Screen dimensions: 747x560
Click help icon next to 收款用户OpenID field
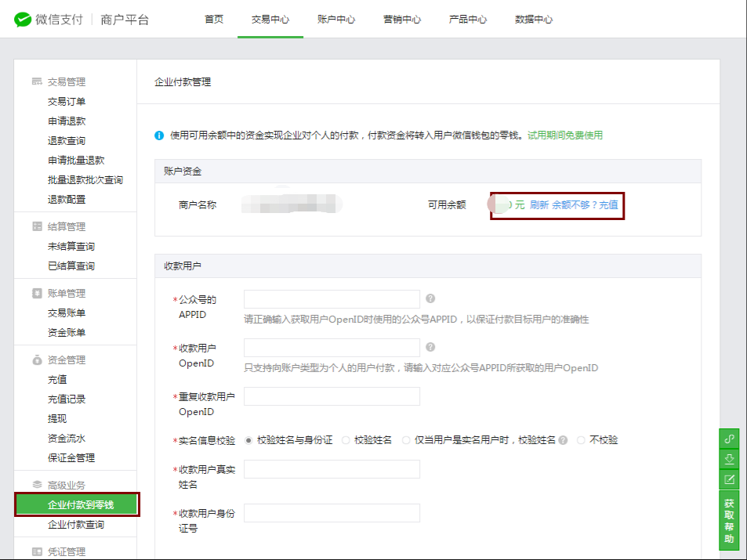(x=430, y=347)
